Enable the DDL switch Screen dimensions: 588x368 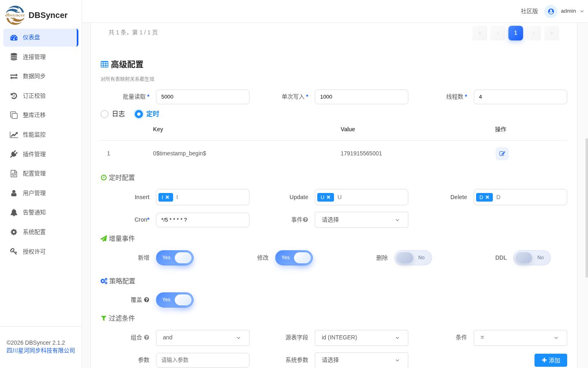(532, 258)
